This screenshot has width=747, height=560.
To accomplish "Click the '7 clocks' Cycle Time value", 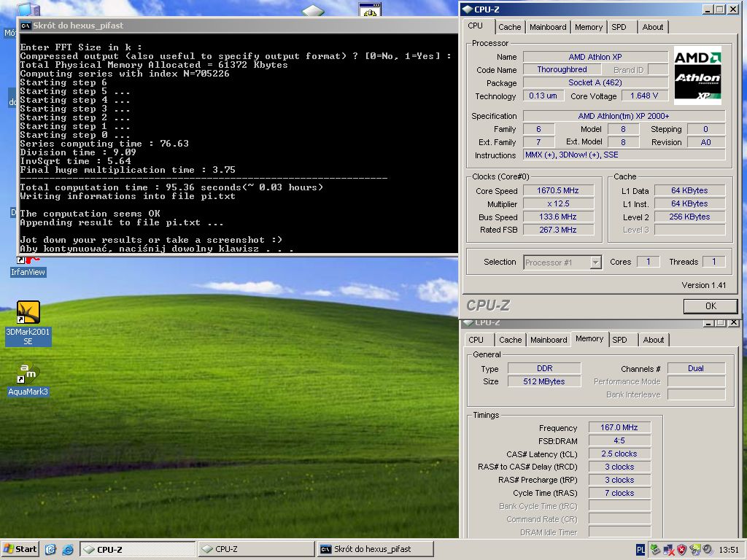I will pos(619,494).
